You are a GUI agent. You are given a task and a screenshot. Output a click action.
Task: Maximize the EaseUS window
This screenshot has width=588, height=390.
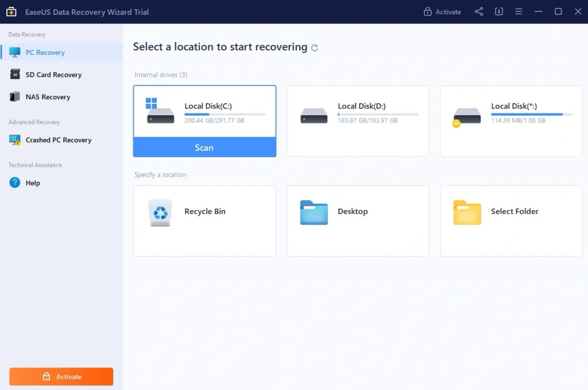click(558, 11)
